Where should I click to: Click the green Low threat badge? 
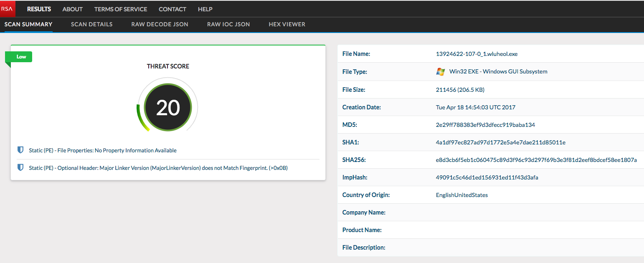coord(18,56)
